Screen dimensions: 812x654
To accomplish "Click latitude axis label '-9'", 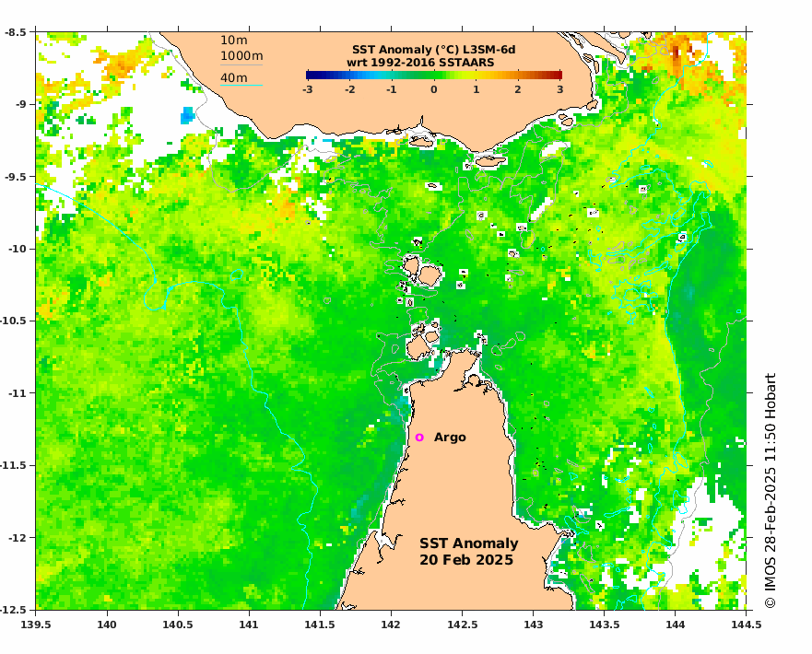I will click(x=19, y=104).
